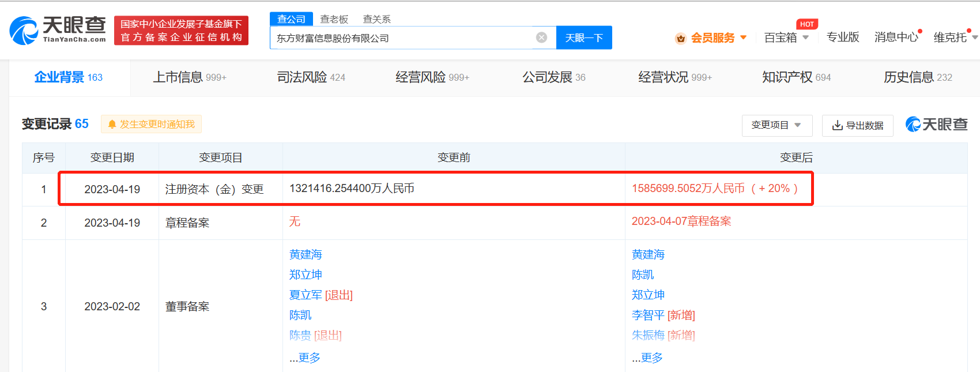
Task: Click the 2023-02-02 date cell
Action: click(112, 306)
